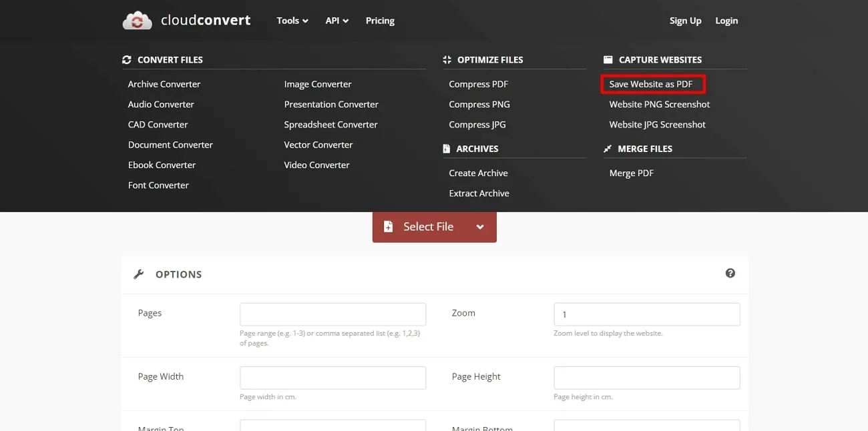Click into the Zoom input field
Image resolution: width=868 pixels, height=431 pixels.
646,314
